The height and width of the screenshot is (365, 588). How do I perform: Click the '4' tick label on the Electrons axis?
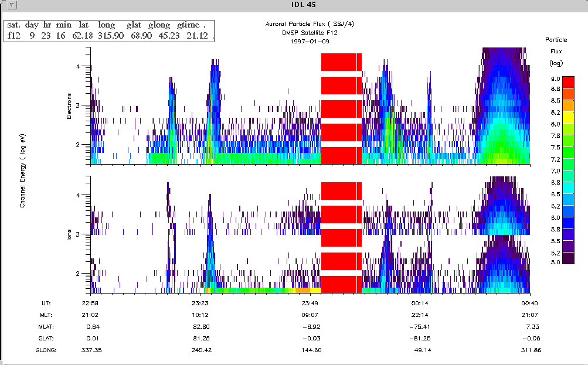78,67
